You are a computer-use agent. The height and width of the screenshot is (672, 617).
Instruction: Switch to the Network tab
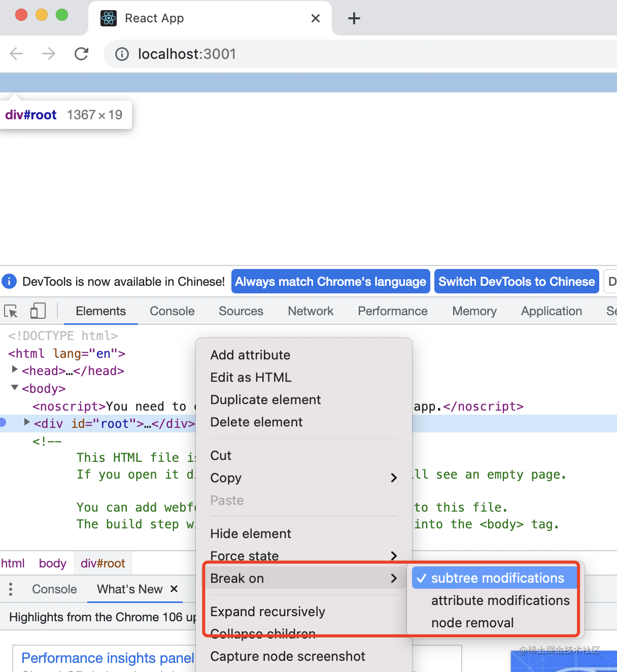click(x=311, y=311)
